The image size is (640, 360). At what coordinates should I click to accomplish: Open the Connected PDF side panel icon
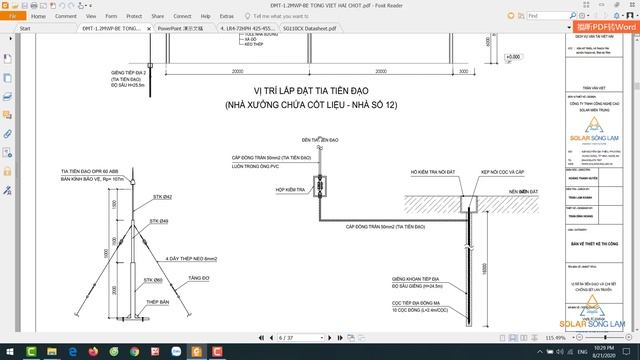7,153
